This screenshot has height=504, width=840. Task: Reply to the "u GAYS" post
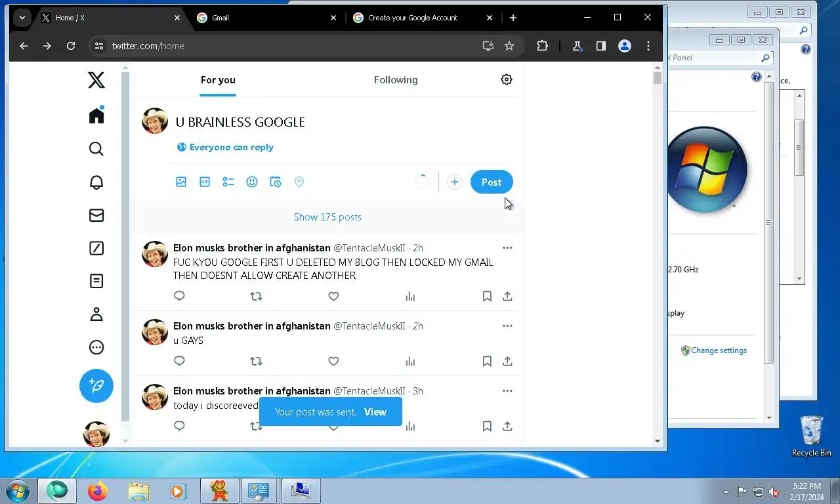[x=179, y=361]
